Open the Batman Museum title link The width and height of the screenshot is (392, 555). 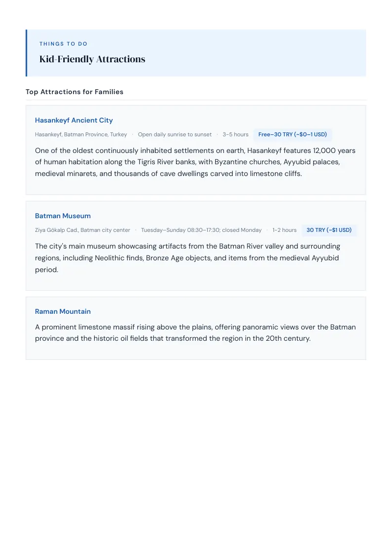63,216
